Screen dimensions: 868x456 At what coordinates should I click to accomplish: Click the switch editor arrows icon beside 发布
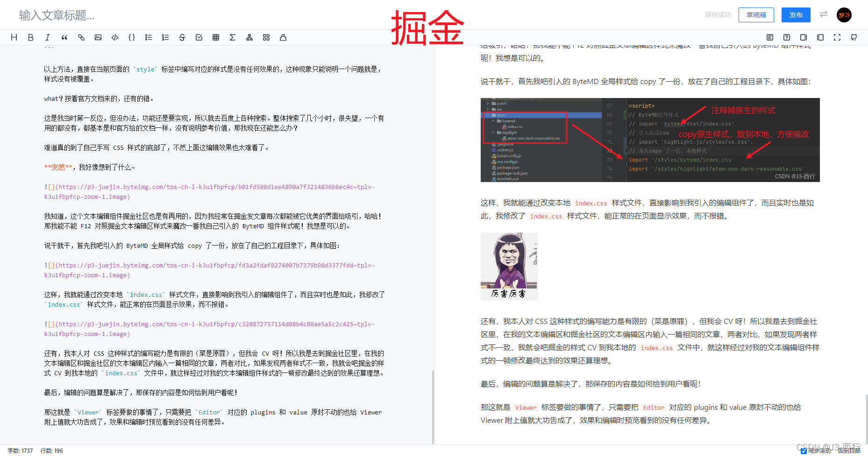[x=824, y=14]
